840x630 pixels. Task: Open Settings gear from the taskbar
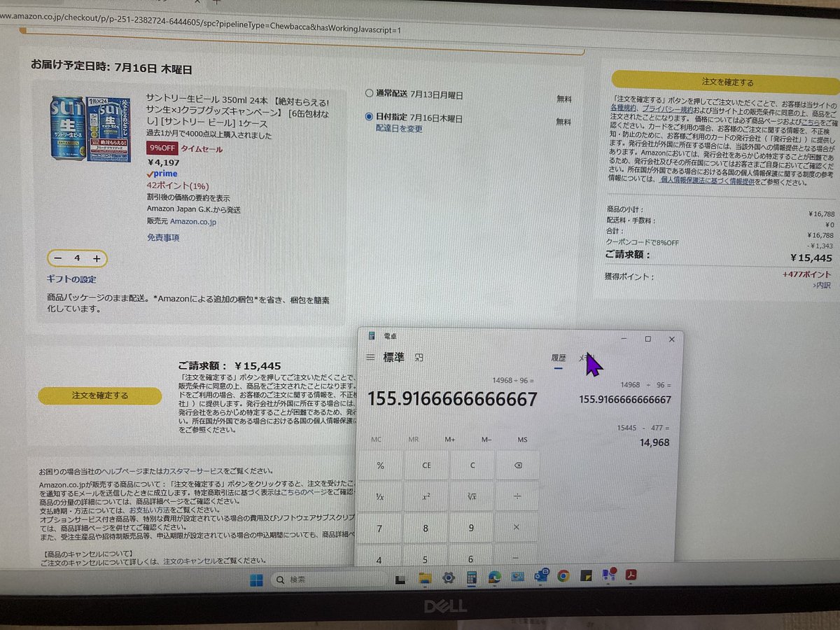point(448,578)
